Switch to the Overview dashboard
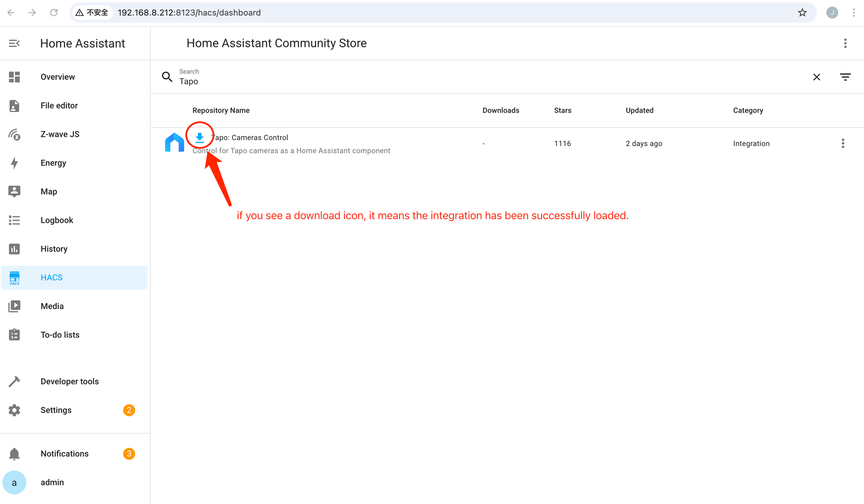 57,77
